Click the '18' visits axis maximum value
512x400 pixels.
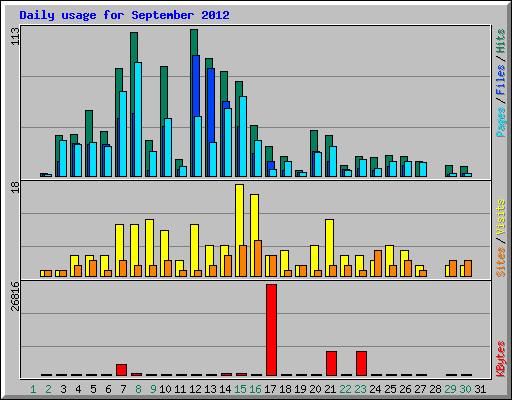pos(15,187)
